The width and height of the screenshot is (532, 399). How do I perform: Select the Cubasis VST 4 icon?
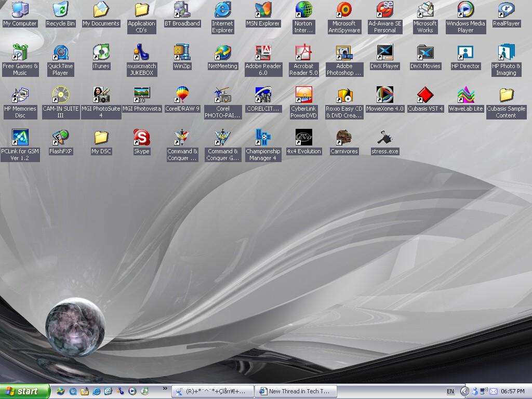click(425, 96)
